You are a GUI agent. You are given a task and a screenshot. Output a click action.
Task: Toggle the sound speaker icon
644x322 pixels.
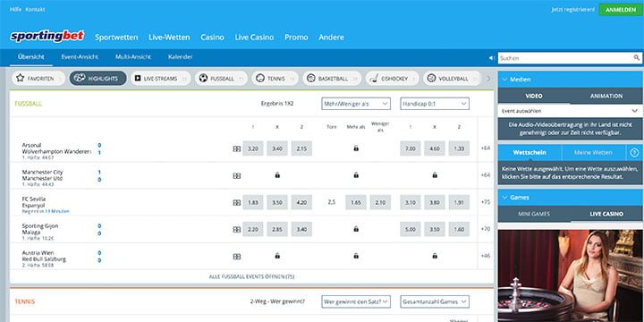coord(492,58)
